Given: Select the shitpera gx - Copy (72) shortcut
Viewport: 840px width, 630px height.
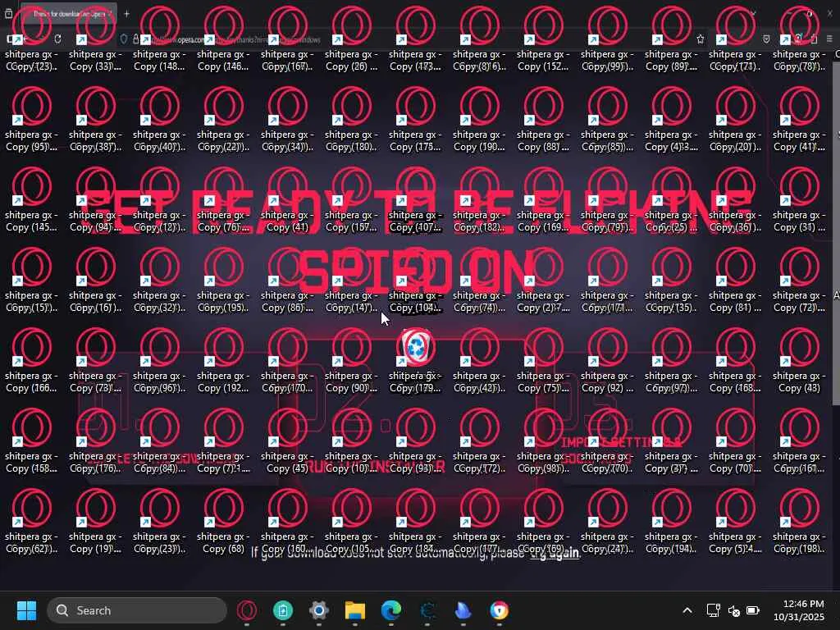Looking at the screenshot, I should (x=799, y=280).
